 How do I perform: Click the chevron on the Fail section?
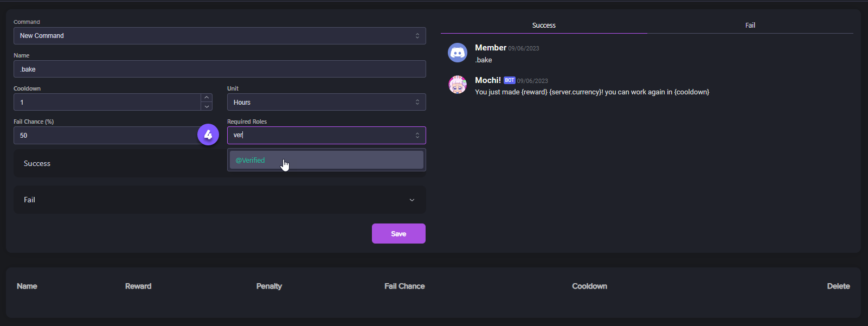pyautogui.click(x=412, y=200)
